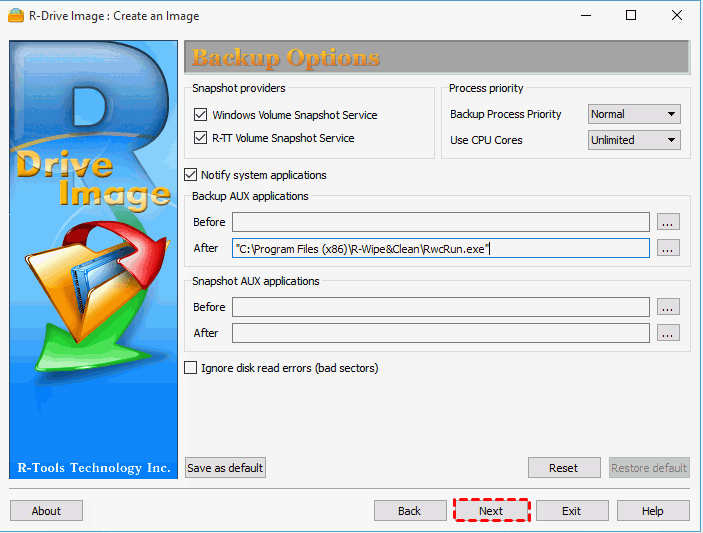
Task: Click the Backup Options header text
Action: (x=286, y=58)
